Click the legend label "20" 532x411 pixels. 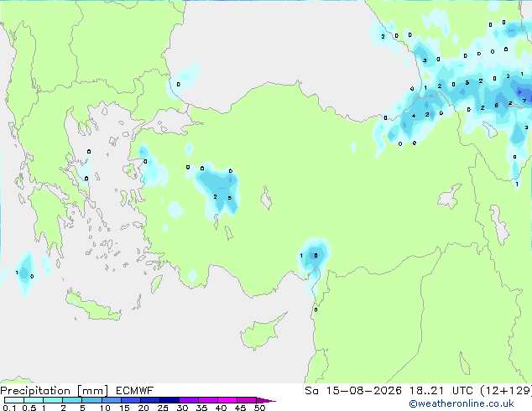click(x=143, y=408)
